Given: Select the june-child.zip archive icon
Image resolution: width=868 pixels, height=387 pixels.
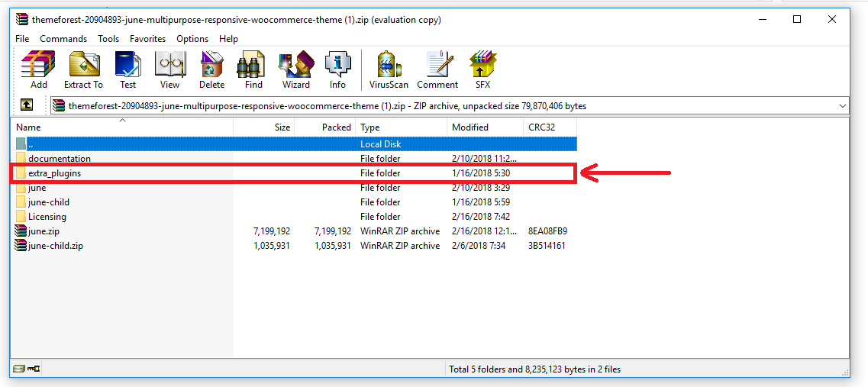Looking at the screenshot, I should (x=21, y=245).
